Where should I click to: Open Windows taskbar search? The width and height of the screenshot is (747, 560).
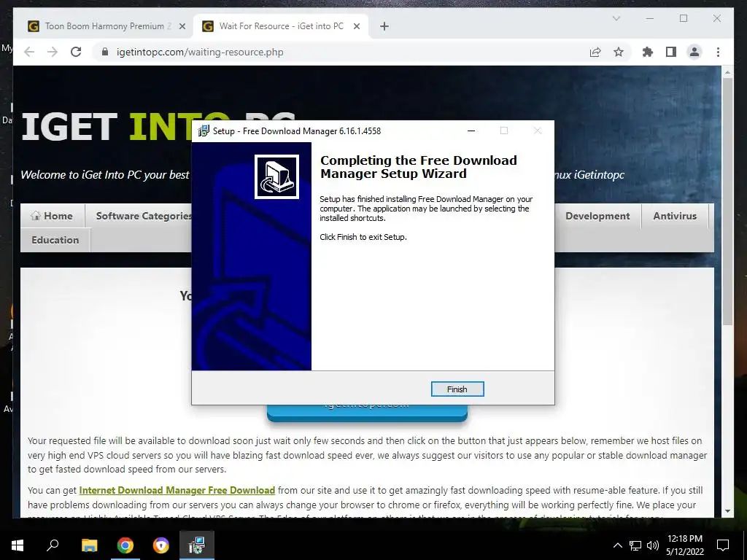click(x=53, y=545)
